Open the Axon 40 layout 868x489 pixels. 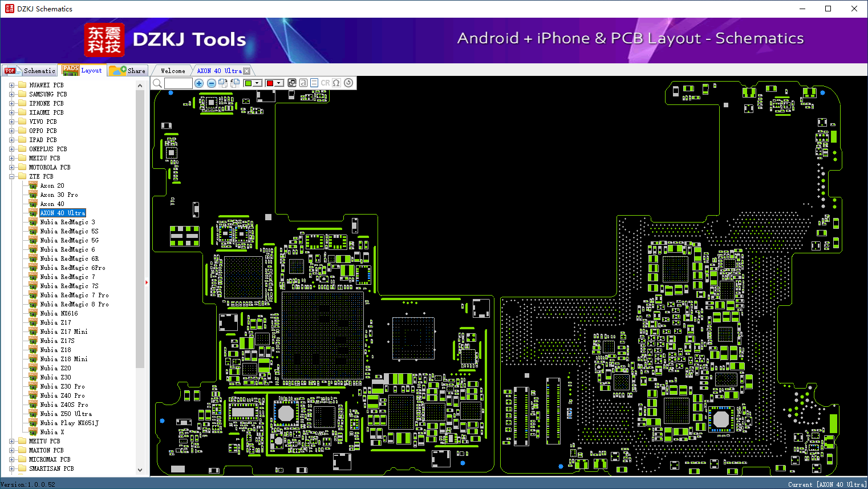52,204
